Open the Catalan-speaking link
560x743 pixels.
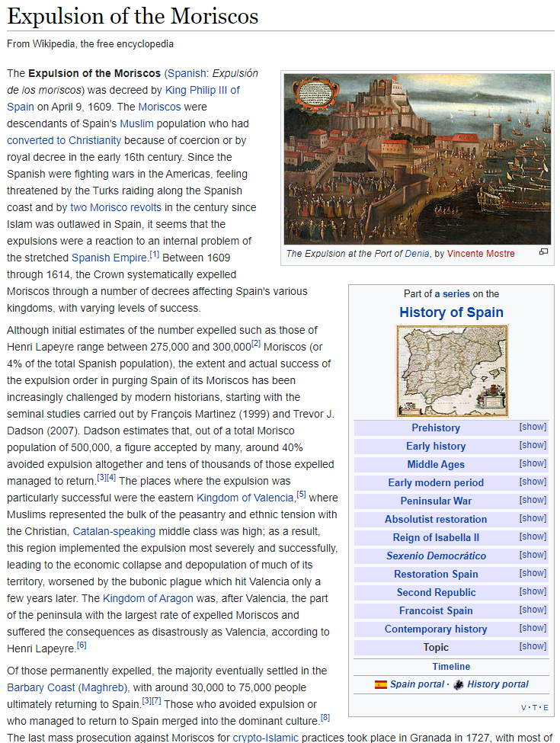point(114,532)
